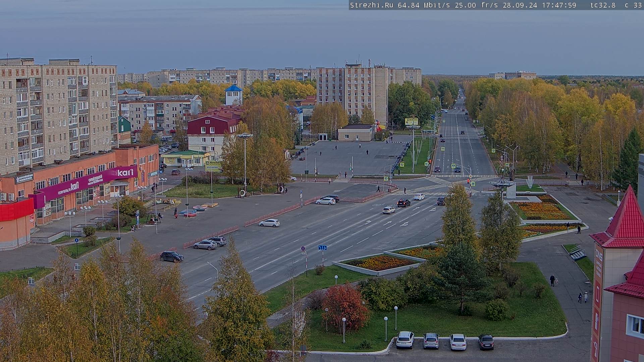Image resolution: width=644 pixels, height=362 pixels.
Task: Click the 17:47:59 time stamp
Action: (558, 5)
